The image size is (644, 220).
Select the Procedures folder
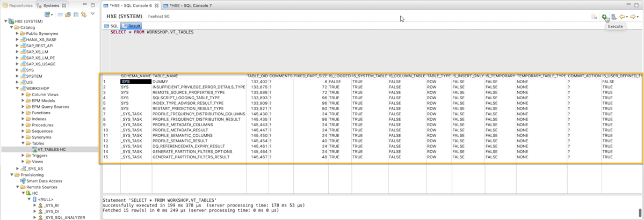39,125
